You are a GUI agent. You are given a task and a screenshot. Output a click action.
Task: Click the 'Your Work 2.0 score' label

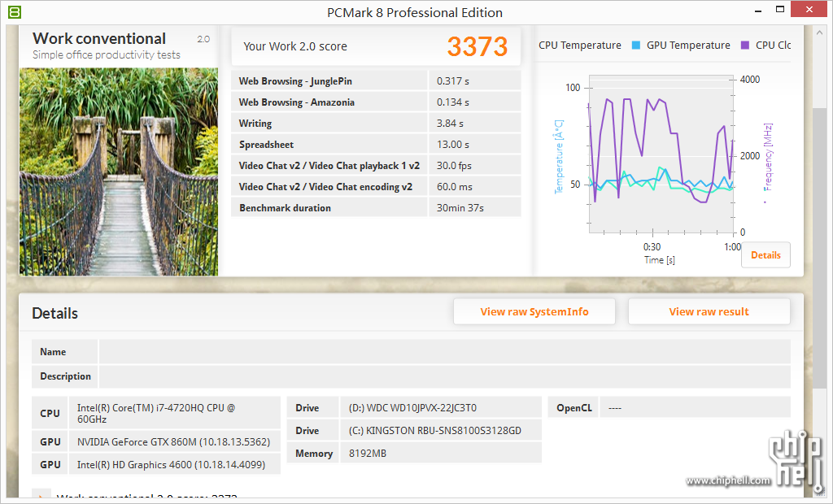point(295,46)
